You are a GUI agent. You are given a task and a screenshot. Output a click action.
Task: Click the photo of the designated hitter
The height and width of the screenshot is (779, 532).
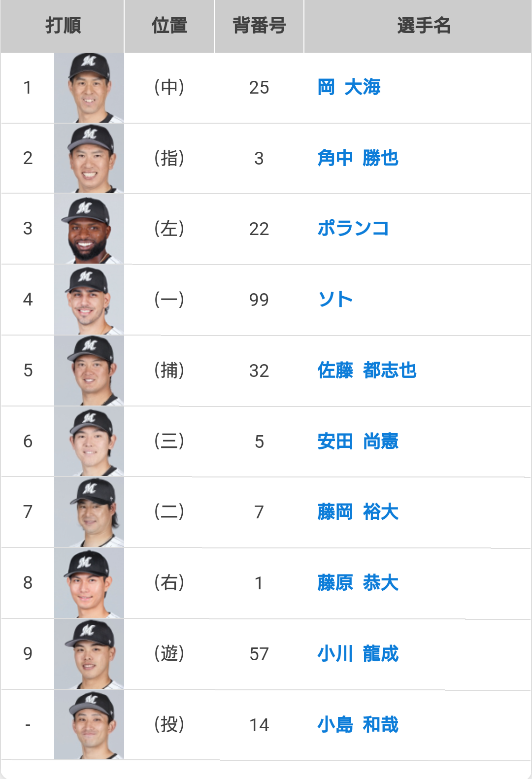[89, 158]
